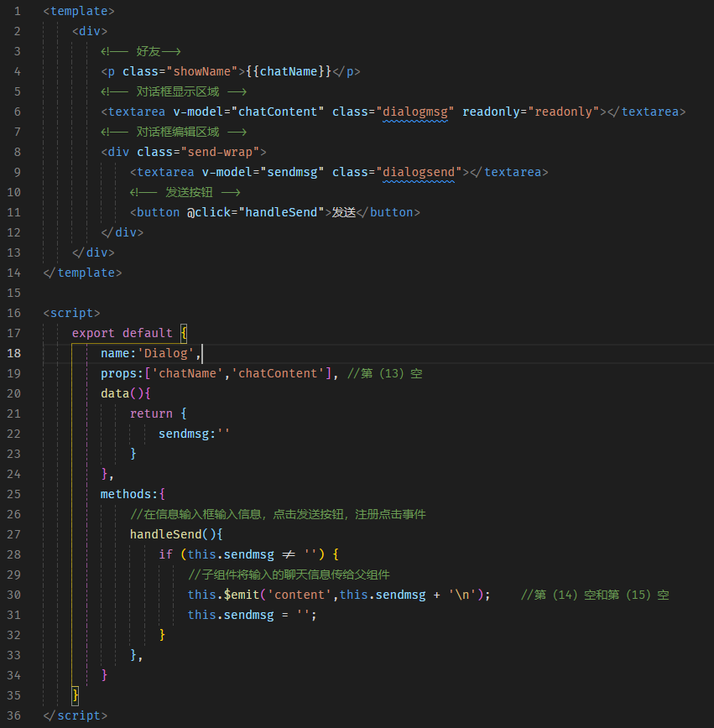
Task: Click the methods key on line 25
Action: click(x=127, y=495)
